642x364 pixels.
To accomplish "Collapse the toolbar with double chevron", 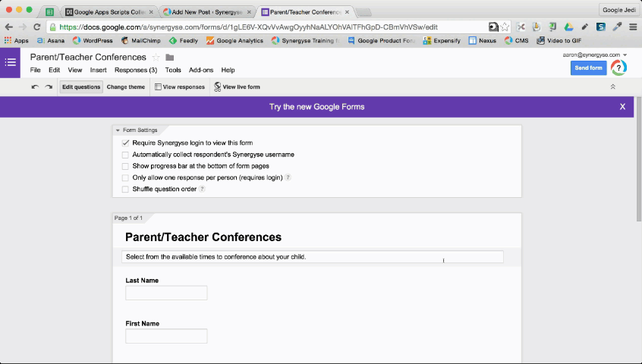I will click(612, 87).
